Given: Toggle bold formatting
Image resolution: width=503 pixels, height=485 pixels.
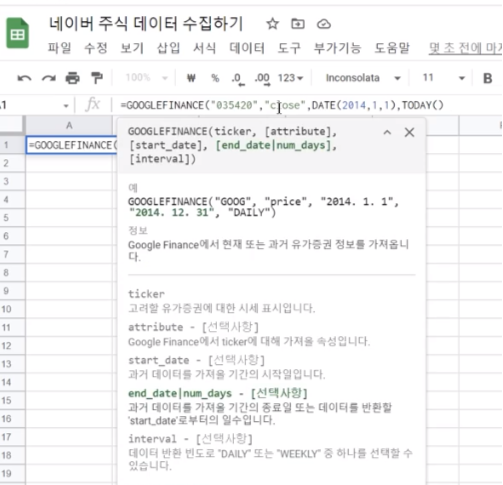Looking at the screenshot, I should point(487,78).
